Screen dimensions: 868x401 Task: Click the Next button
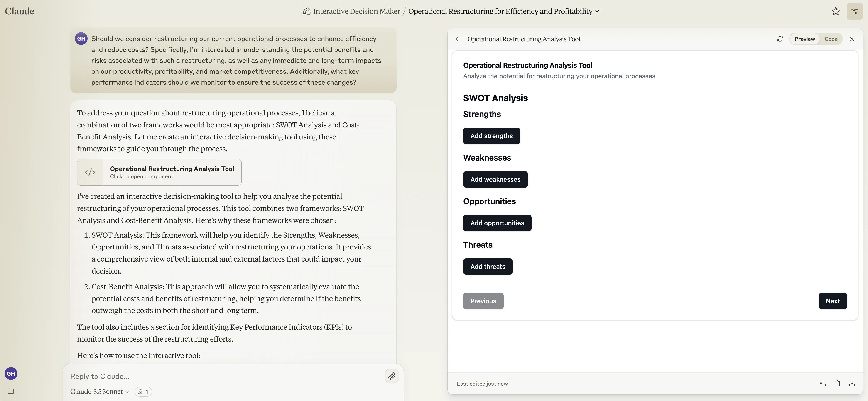click(832, 301)
